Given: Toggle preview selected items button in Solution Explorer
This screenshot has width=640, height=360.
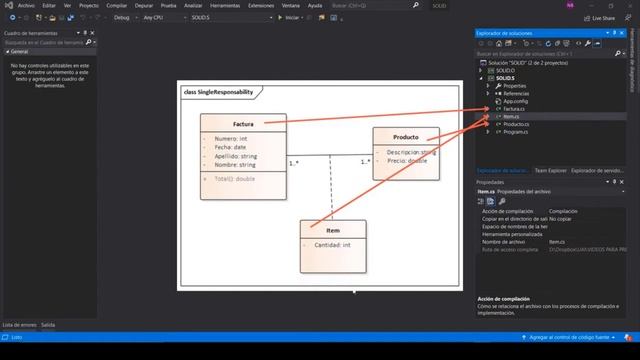Looking at the screenshot, I should (598, 43).
